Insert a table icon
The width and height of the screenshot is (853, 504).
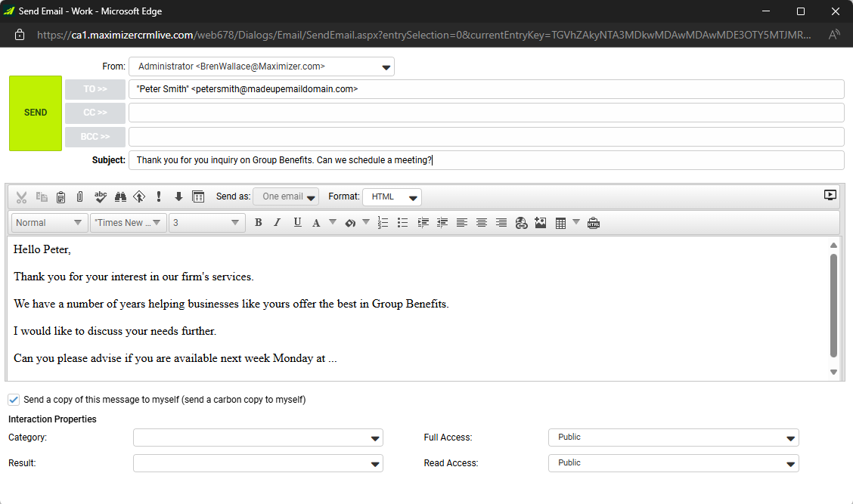click(560, 224)
